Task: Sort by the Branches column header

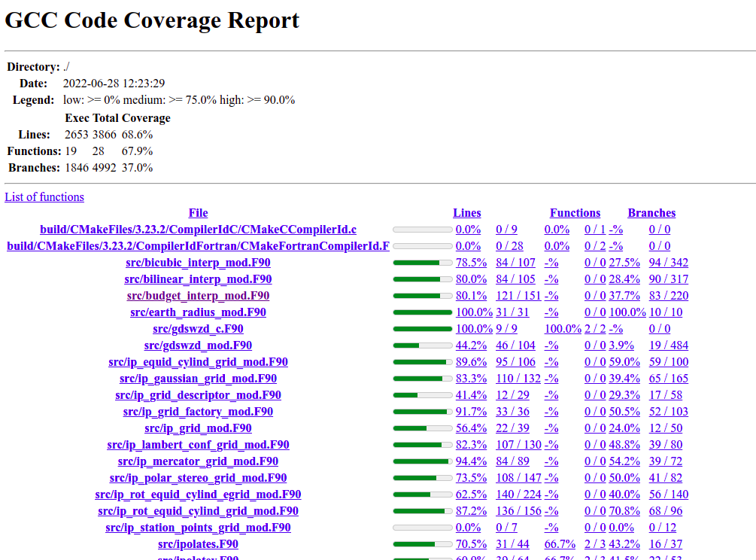Action: (x=651, y=213)
